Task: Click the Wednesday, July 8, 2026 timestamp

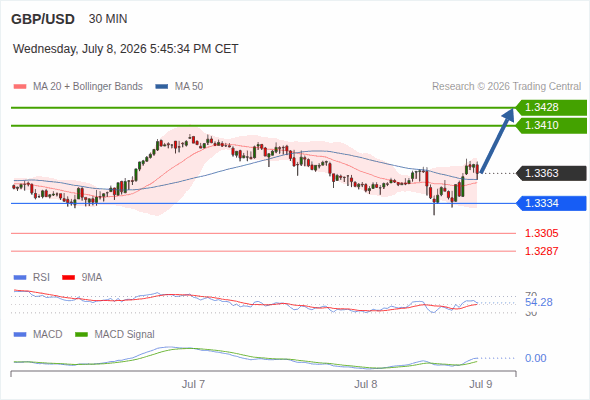Action: coord(126,49)
